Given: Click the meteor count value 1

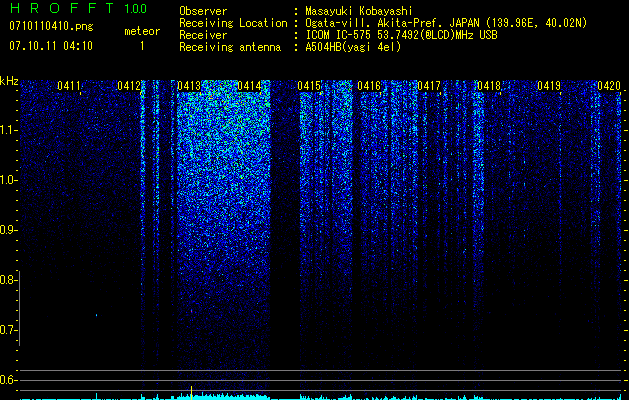Looking at the screenshot, I should (142, 46).
